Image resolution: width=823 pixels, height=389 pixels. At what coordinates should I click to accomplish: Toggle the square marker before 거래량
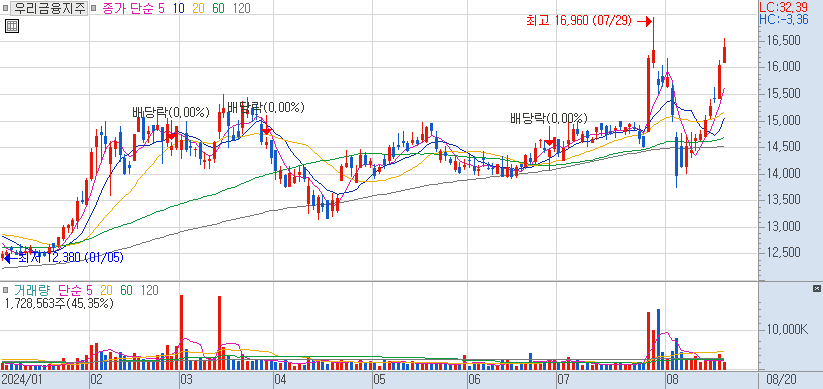point(5,290)
